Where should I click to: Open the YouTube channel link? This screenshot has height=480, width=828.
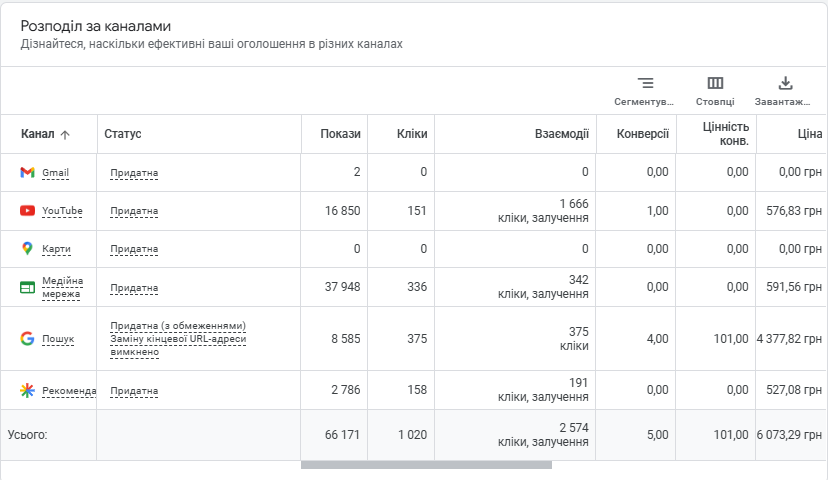[62, 211]
